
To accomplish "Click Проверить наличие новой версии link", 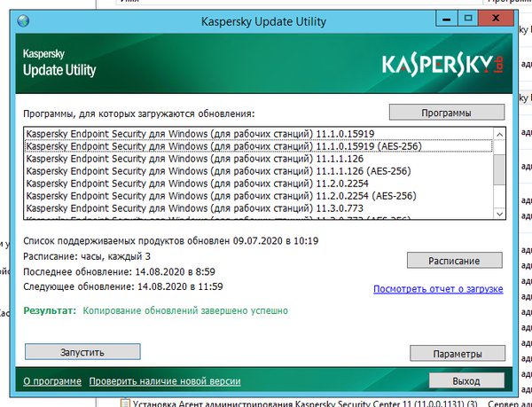I will (165, 381).
